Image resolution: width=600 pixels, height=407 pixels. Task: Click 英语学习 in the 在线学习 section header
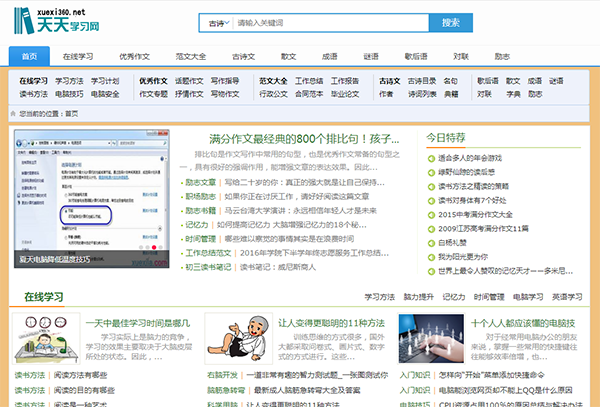[x=567, y=297]
